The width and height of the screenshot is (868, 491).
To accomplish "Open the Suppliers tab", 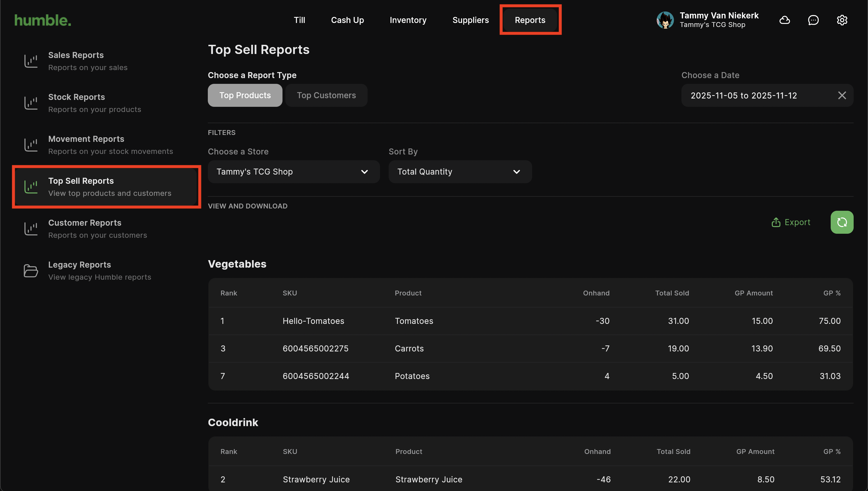I will [470, 20].
